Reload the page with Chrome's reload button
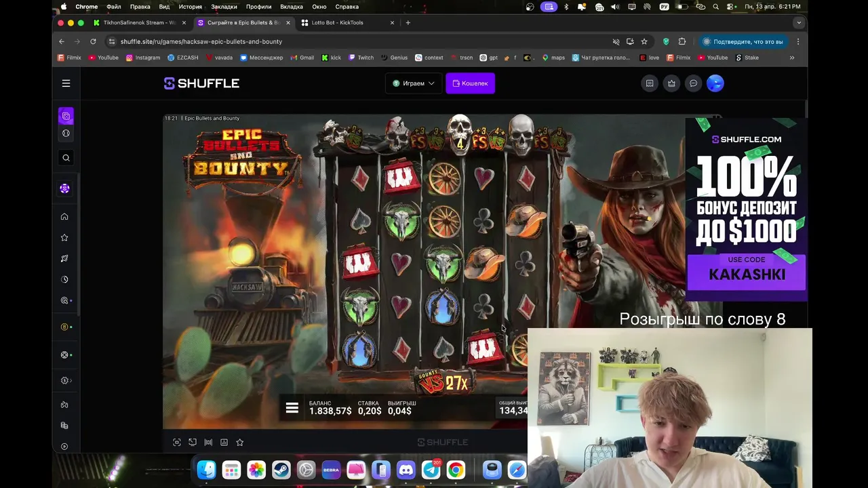Image resolution: width=868 pixels, height=488 pixels. [93, 41]
